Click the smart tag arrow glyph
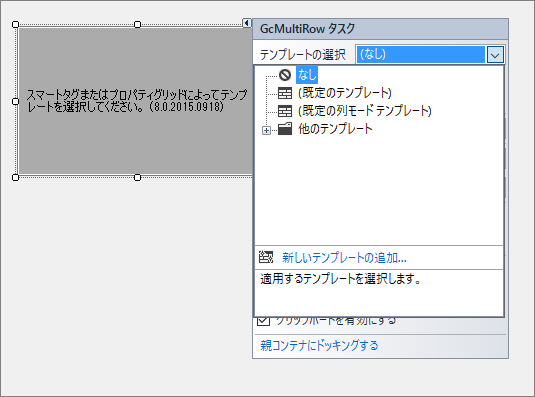Screen dimensions: 535x397 point(247,23)
